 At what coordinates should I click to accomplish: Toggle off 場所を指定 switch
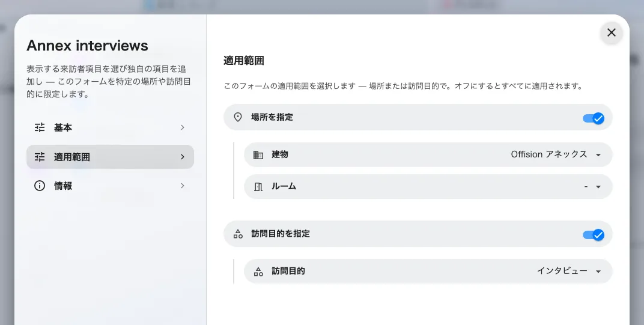pos(593,118)
